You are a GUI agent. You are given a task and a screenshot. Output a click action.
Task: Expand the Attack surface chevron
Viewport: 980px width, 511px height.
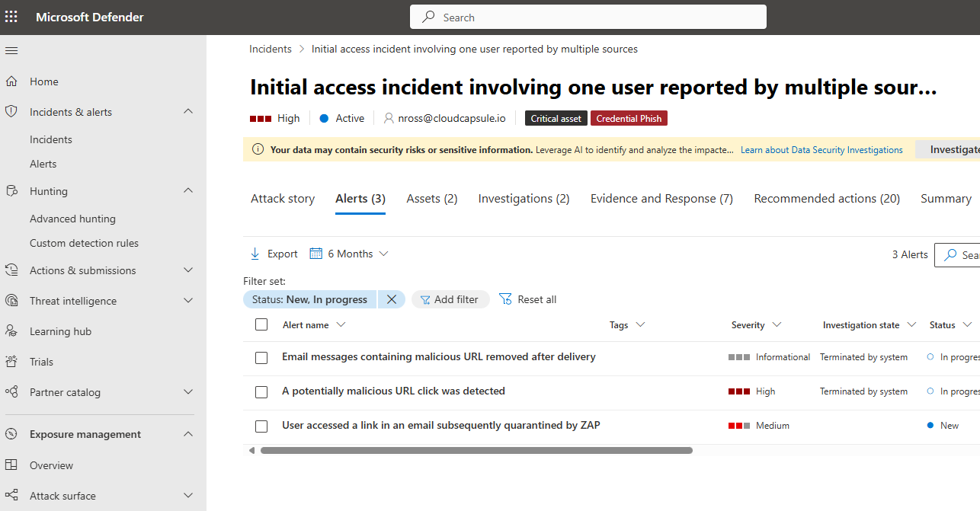click(x=188, y=496)
